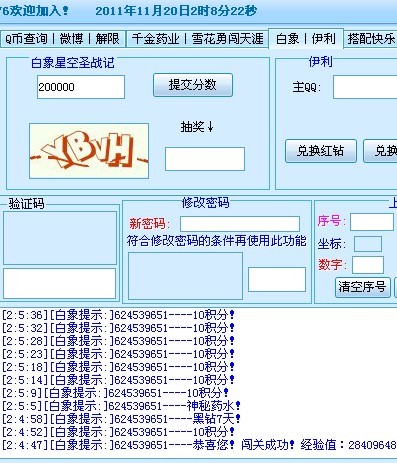Click the empty image box in 验证码 panel
This screenshot has width=397, height=463.
click(x=60, y=238)
